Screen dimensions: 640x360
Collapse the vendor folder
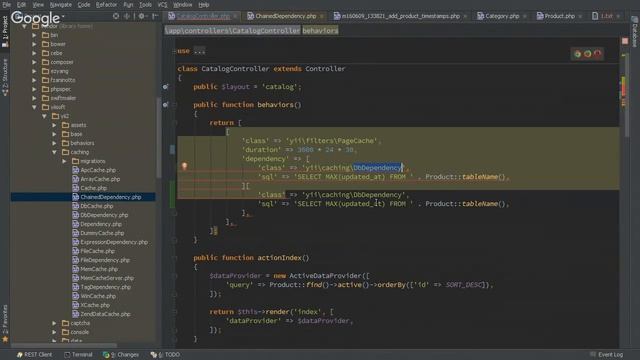pos(24,27)
